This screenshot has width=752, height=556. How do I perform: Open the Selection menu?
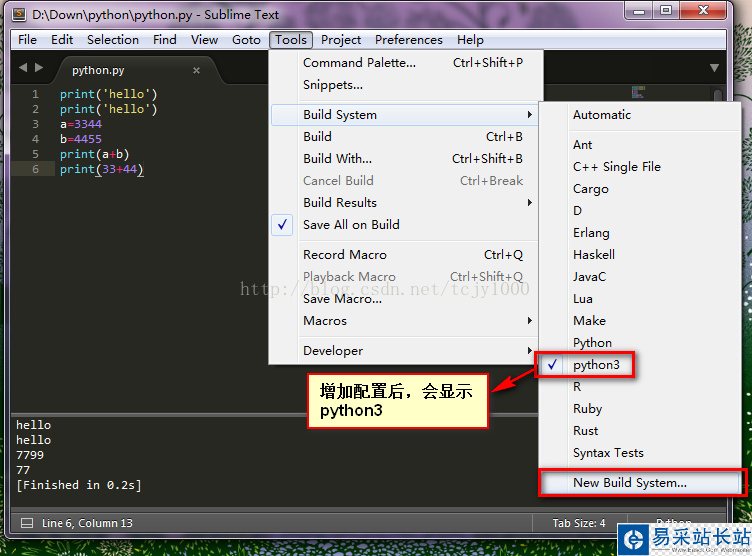click(x=113, y=40)
